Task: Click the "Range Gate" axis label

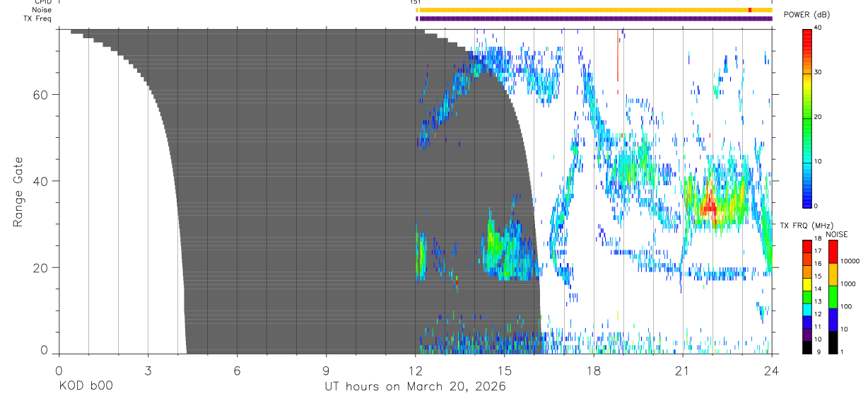Action: pos(17,192)
